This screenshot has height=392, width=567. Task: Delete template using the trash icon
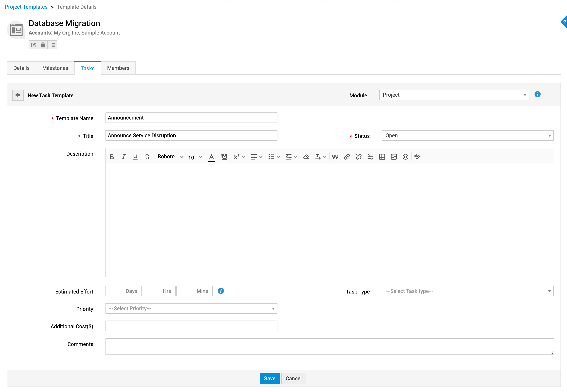click(x=43, y=45)
